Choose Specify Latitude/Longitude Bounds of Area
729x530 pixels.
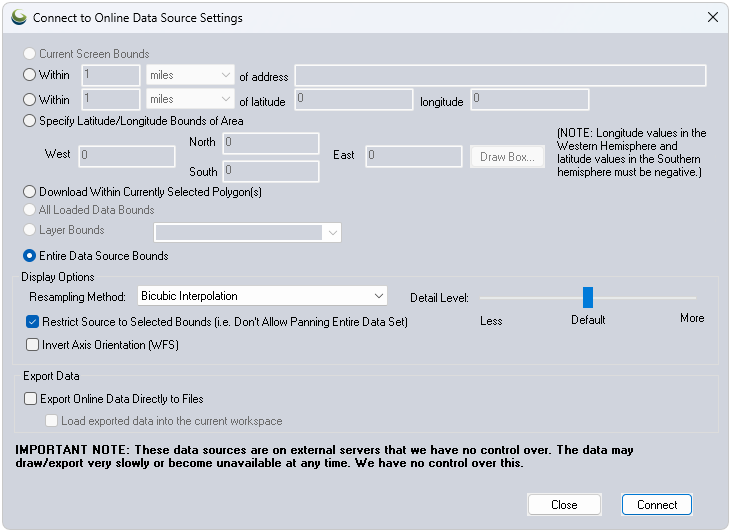click(x=30, y=121)
